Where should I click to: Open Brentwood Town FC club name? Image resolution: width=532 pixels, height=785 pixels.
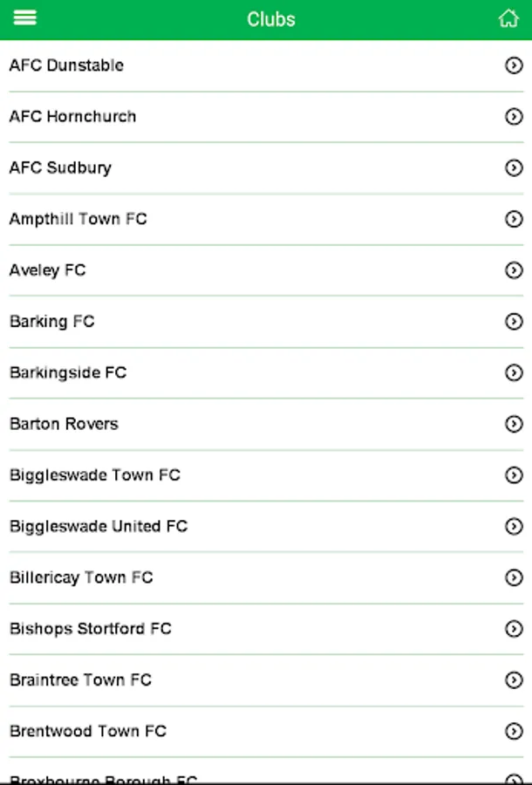coord(88,731)
